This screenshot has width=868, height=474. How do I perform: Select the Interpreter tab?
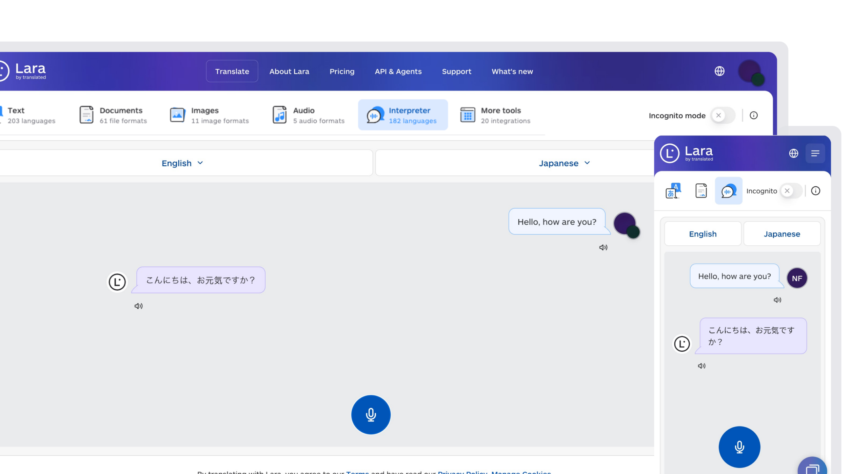click(x=403, y=115)
